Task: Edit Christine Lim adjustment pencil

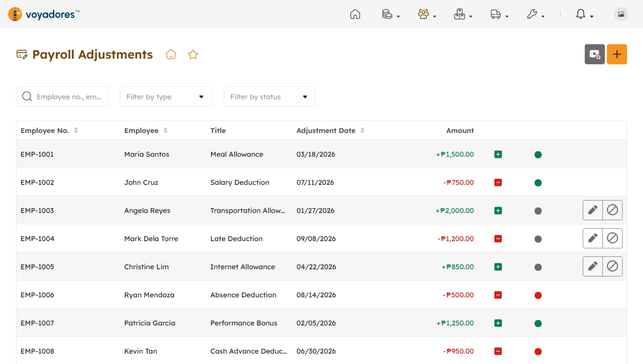Action: (593, 266)
